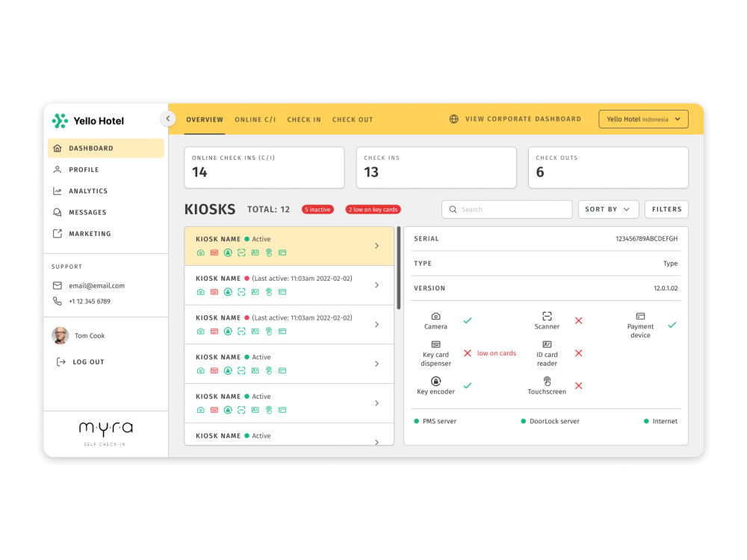Image resolution: width=747 pixels, height=560 pixels.
Task: Click the Profile icon in the left sidebar
Action: [56, 169]
